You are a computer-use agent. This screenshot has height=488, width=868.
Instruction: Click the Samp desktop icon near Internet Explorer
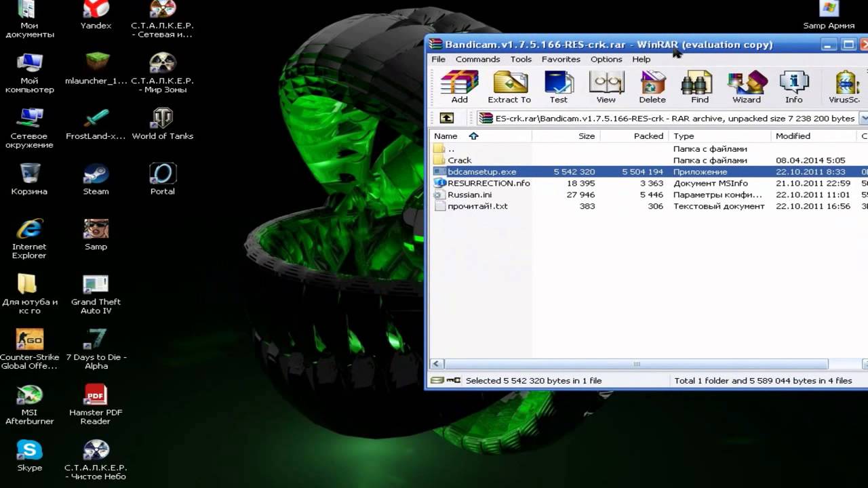tap(96, 235)
